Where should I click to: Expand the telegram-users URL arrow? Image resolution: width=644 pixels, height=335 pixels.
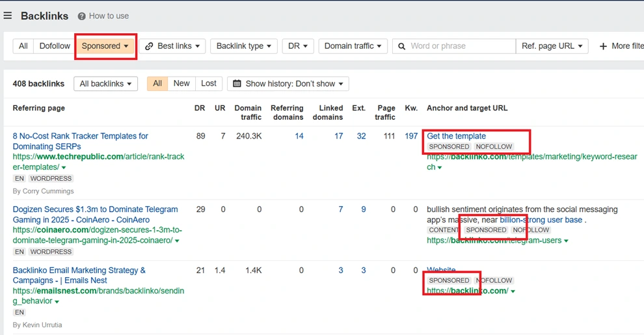coord(566,241)
